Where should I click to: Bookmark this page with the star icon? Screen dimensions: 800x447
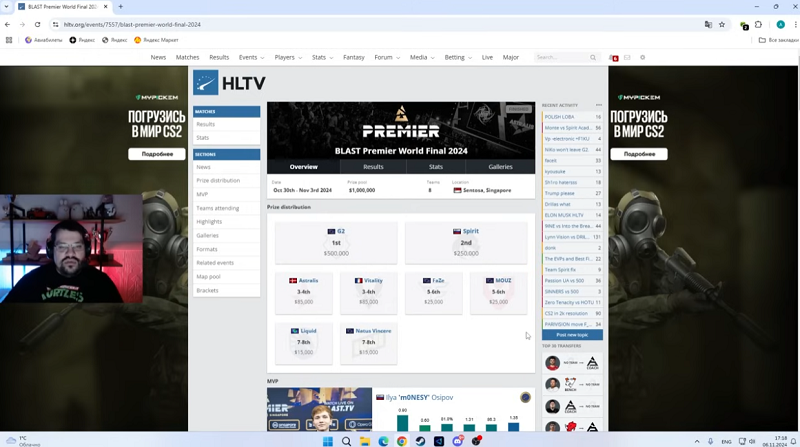[722, 24]
